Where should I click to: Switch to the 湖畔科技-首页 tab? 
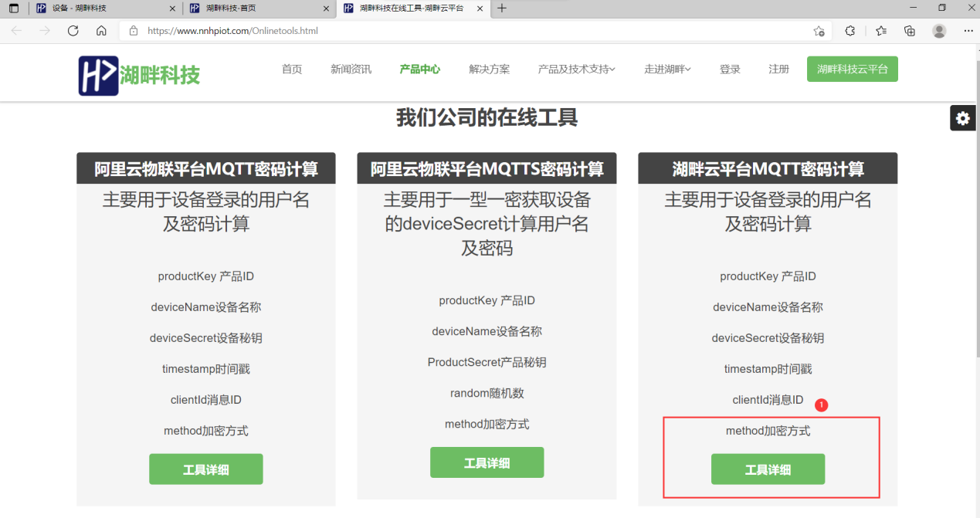click(259, 8)
